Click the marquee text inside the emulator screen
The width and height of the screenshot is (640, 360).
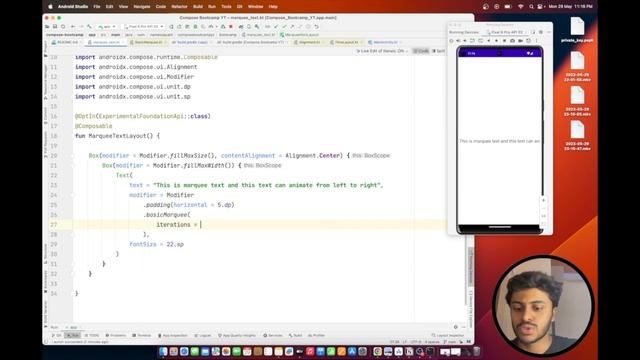pos(500,141)
